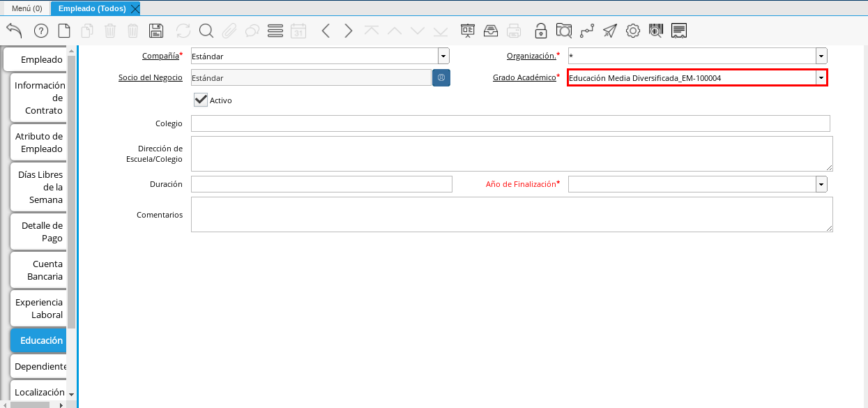Go to the parent record with left chevron
The width and height of the screenshot is (868, 408).
click(x=326, y=30)
